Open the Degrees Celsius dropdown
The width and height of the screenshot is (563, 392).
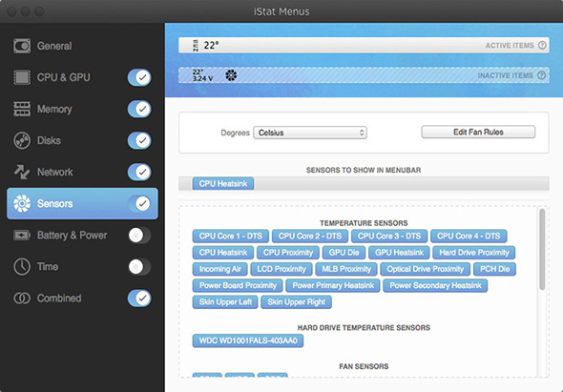point(310,133)
